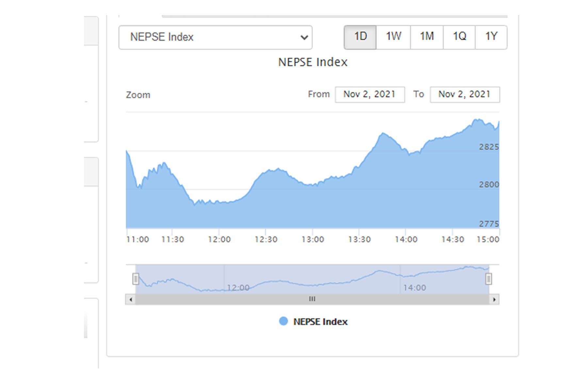Grab the right navigator range handle

click(488, 279)
